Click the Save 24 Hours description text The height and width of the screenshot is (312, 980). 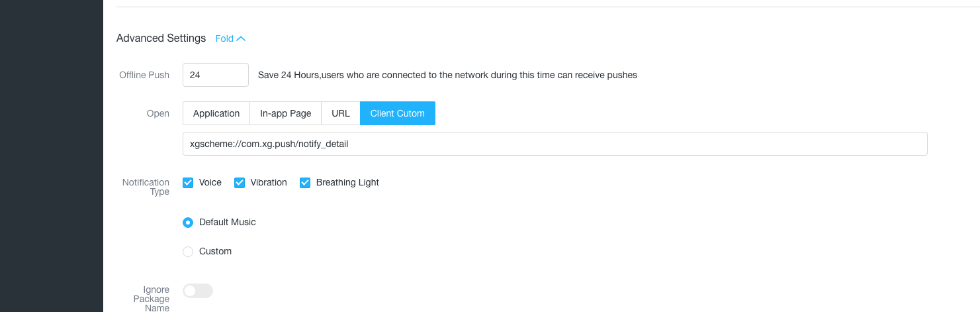click(x=447, y=75)
